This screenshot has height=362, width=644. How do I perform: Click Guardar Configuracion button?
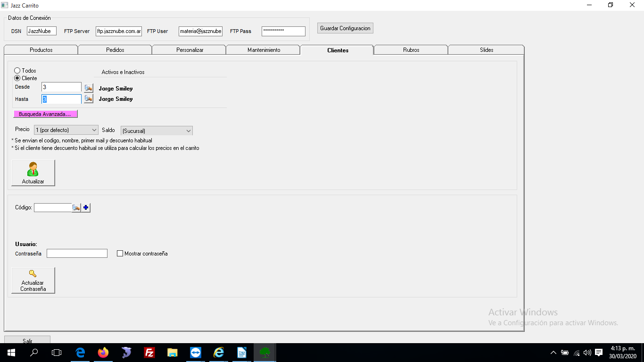coord(345,28)
